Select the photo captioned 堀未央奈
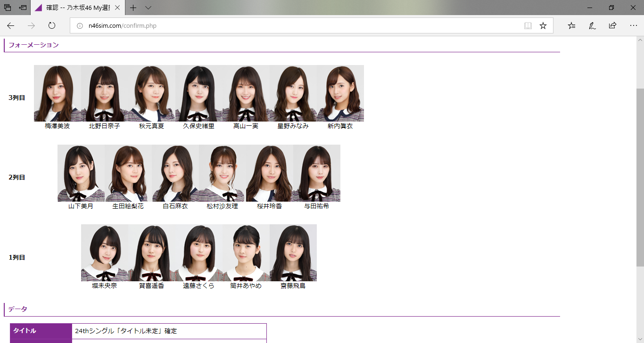 click(x=105, y=253)
